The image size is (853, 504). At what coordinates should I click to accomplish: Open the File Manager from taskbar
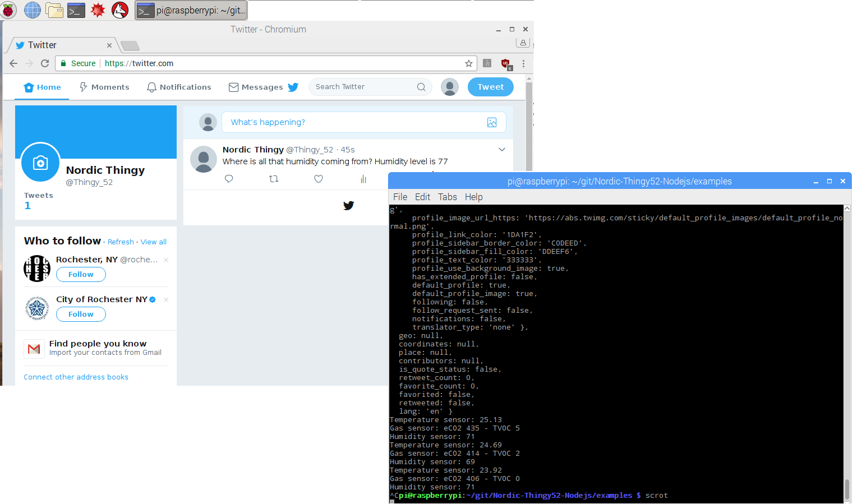click(54, 10)
